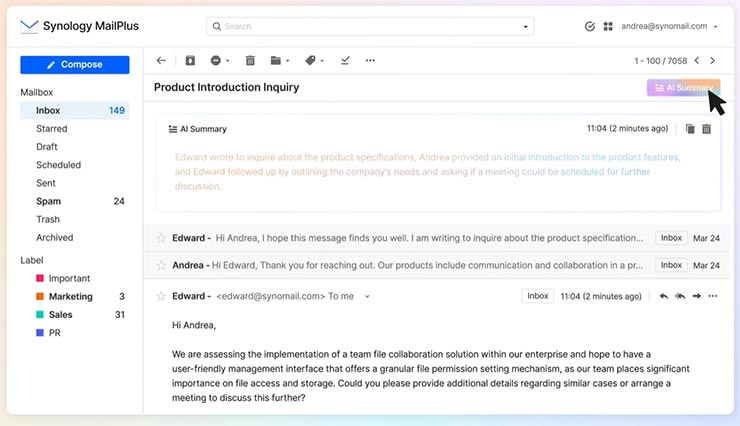Star Edward's expanded message
Screen dimensions: 740x426
point(161,296)
